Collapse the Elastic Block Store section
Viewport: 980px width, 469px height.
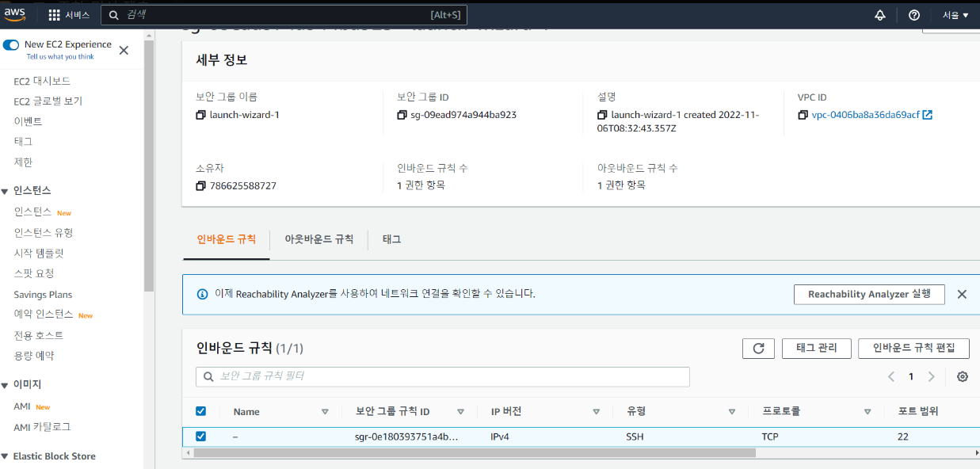coord(5,456)
